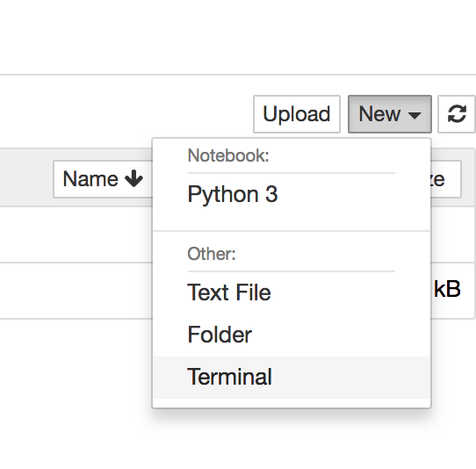Click the refresh notebook list icon
Viewport: 476px width, 469px height.
tap(457, 114)
